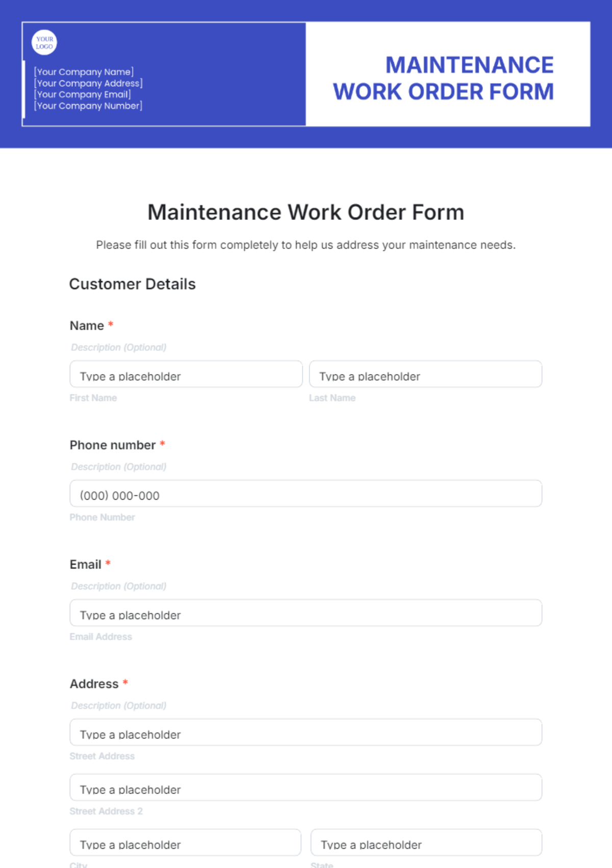Image resolution: width=612 pixels, height=868 pixels.
Task: Click the Phone number field label
Action: click(x=113, y=445)
